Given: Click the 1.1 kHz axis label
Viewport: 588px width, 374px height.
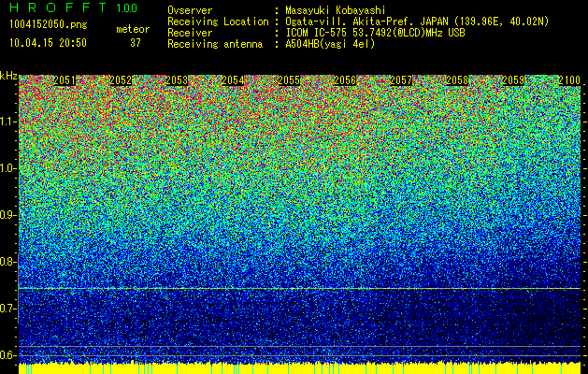Looking at the screenshot, I should (x=7, y=122).
